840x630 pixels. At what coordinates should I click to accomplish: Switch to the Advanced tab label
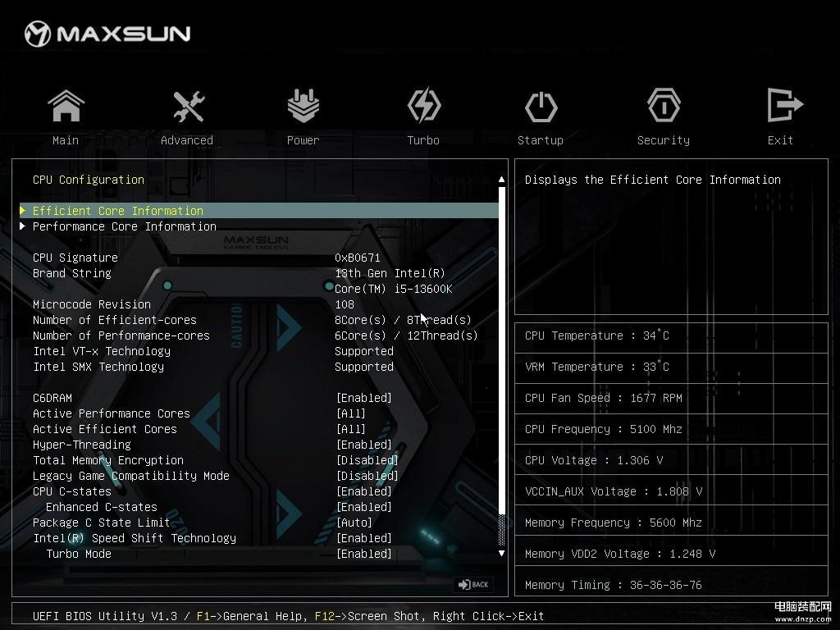[x=187, y=140]
